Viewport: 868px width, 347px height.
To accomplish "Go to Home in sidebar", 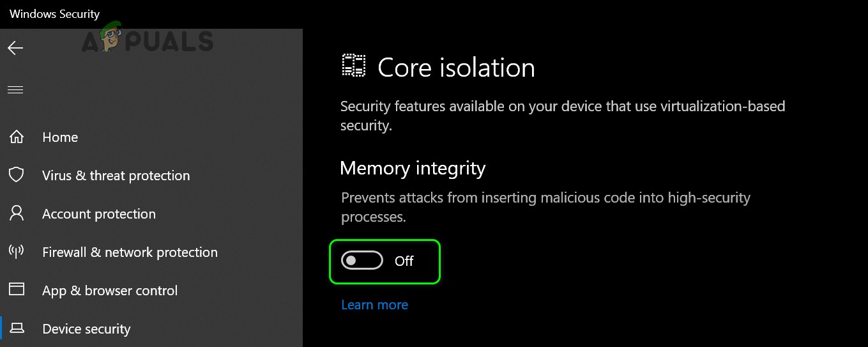I will pyautogui.click(x=60, y=137).
